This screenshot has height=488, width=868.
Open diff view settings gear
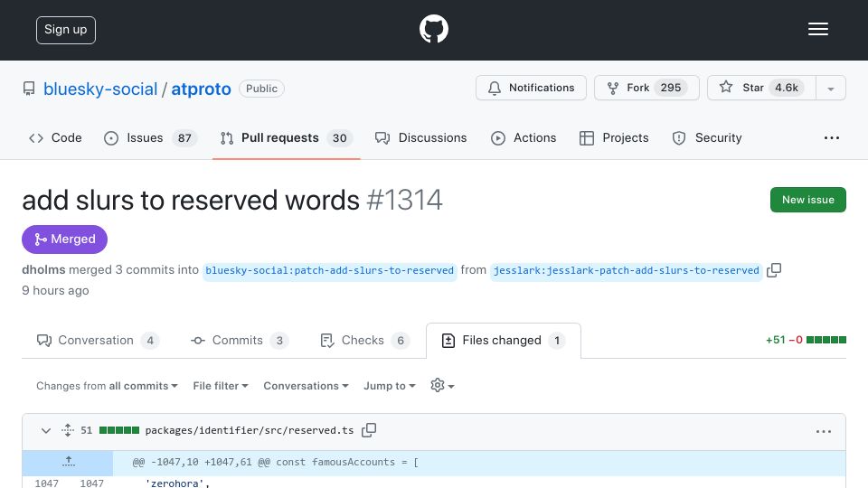442,385
